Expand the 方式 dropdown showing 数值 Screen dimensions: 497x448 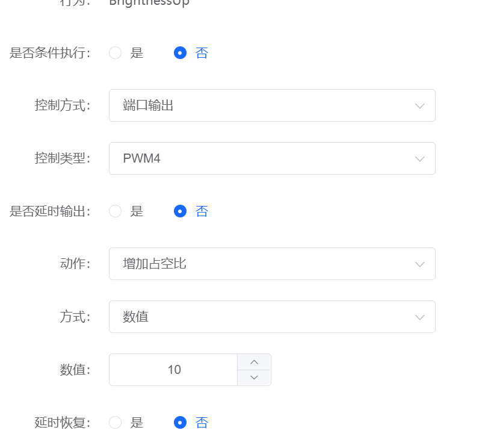click(x=271, y=317)
